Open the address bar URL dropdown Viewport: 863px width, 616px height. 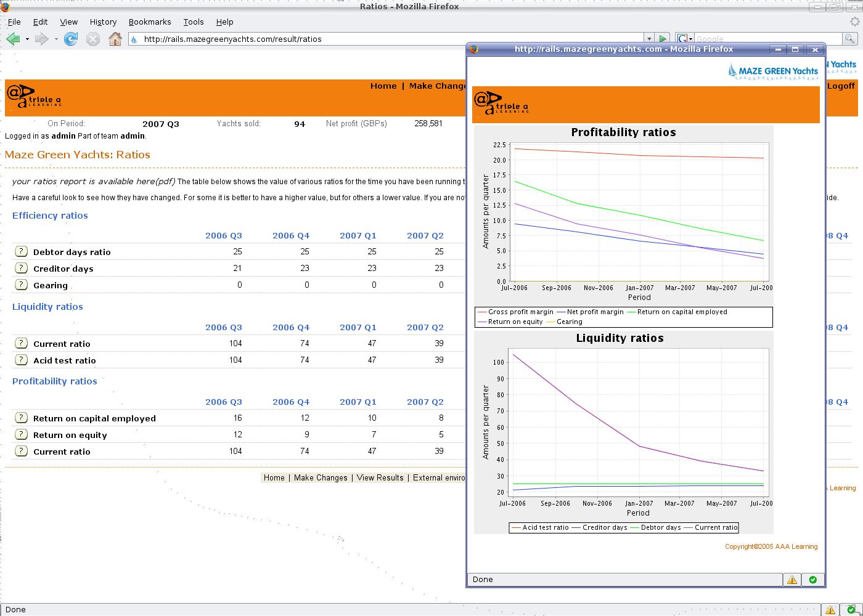point(648,39)
